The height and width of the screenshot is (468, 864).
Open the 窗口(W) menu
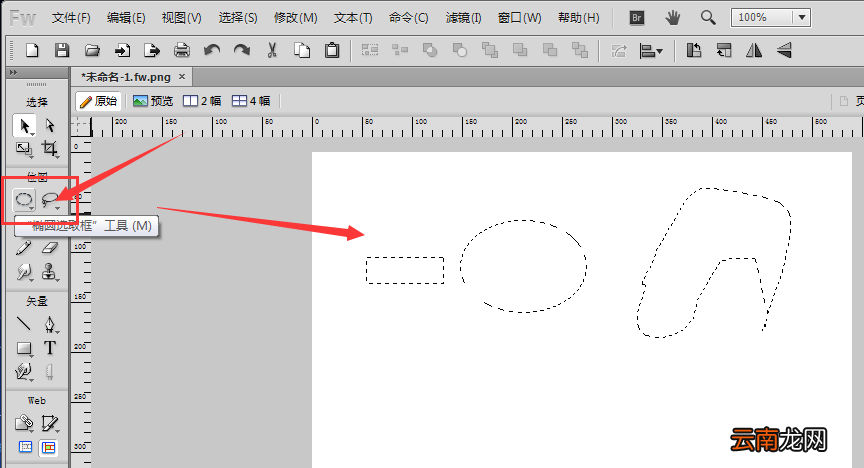[x=520, y=18]
